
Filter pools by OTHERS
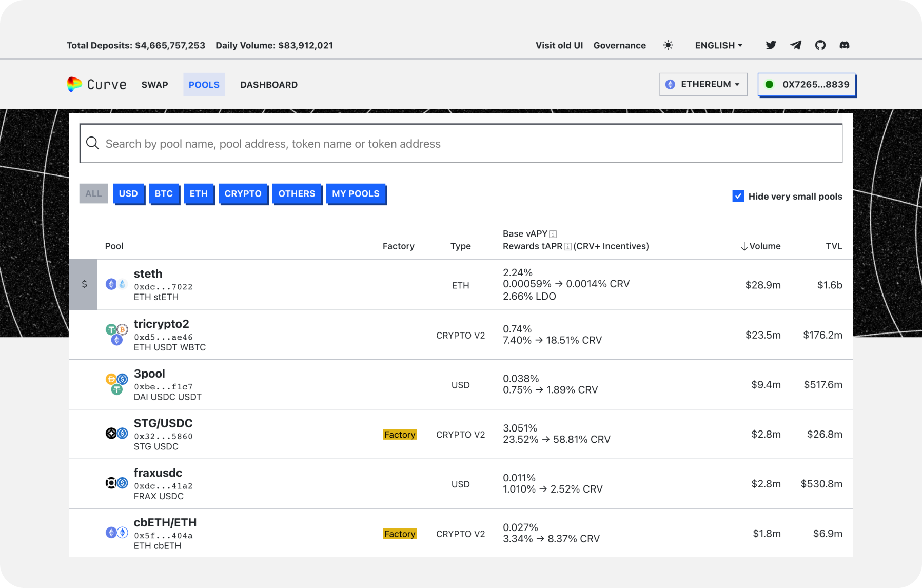[x=297, y=193]
